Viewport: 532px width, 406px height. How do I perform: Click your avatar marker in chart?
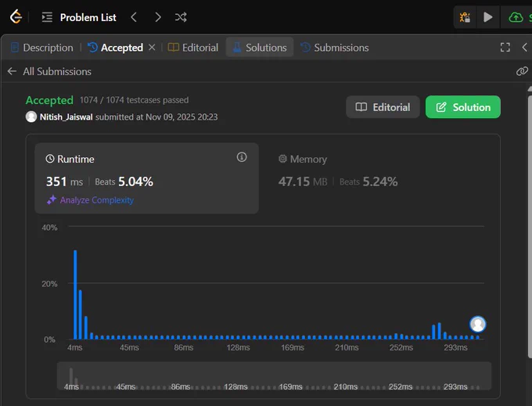pos(478,325)
